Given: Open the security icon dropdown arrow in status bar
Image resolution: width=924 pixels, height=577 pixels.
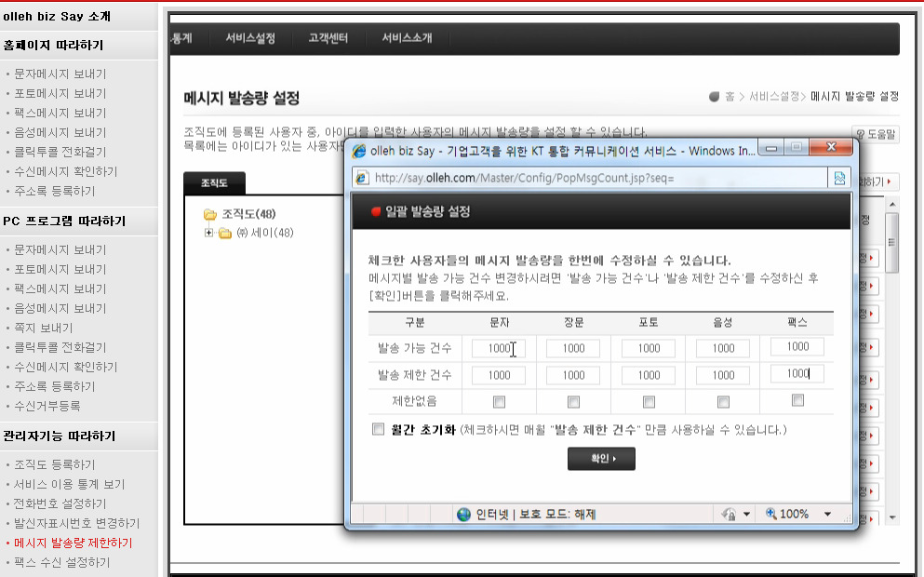Looking at the screenshot, I should (x=746, y=514).
